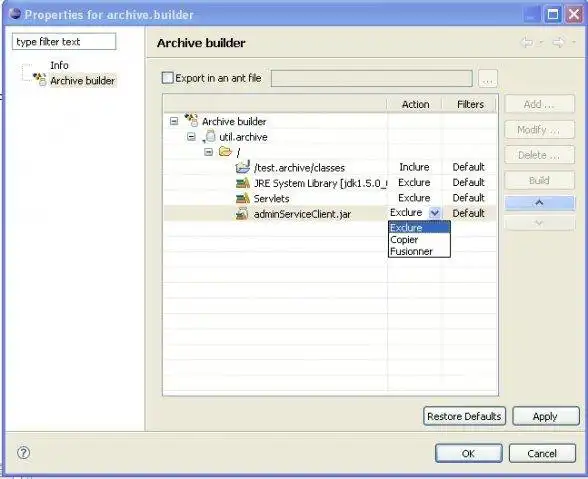Screen dimensions: 588x479
Task: Click the back navigation arrow icon
Action: (527, 42)
